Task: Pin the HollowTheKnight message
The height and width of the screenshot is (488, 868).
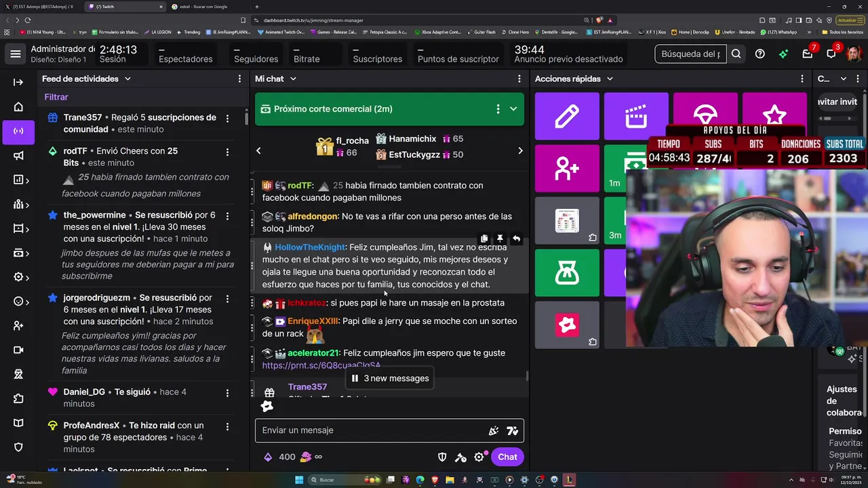Action: (500, 239)
